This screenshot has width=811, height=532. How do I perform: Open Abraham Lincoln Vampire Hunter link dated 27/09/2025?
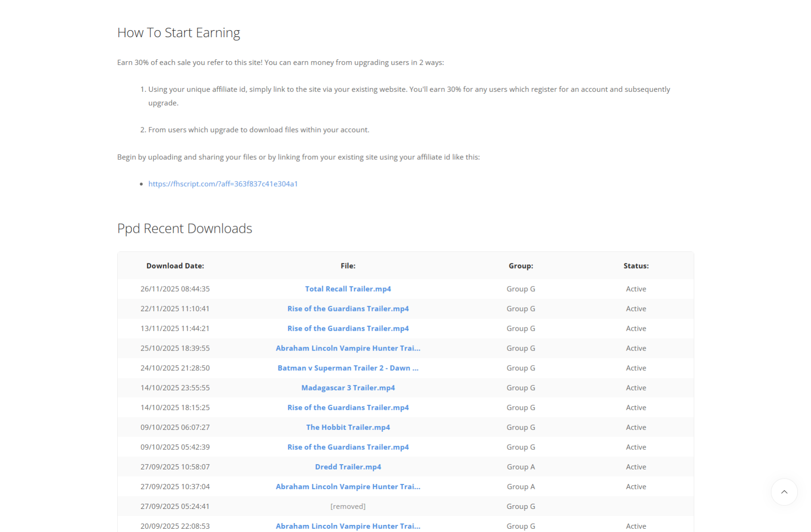tap(348, 486)
